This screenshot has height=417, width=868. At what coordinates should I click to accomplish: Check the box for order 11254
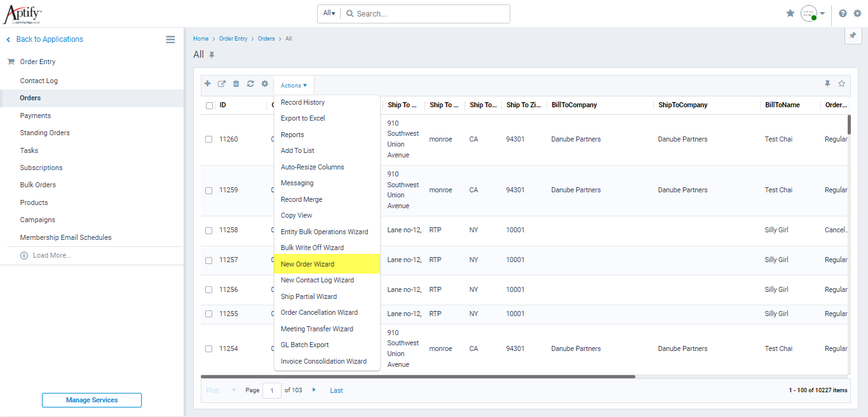pos(208,349)
